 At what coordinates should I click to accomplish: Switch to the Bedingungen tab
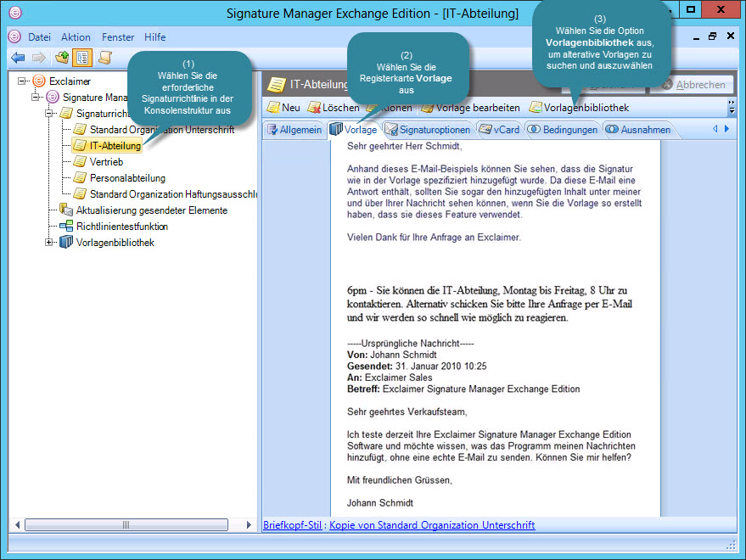(x=563, y=130)
